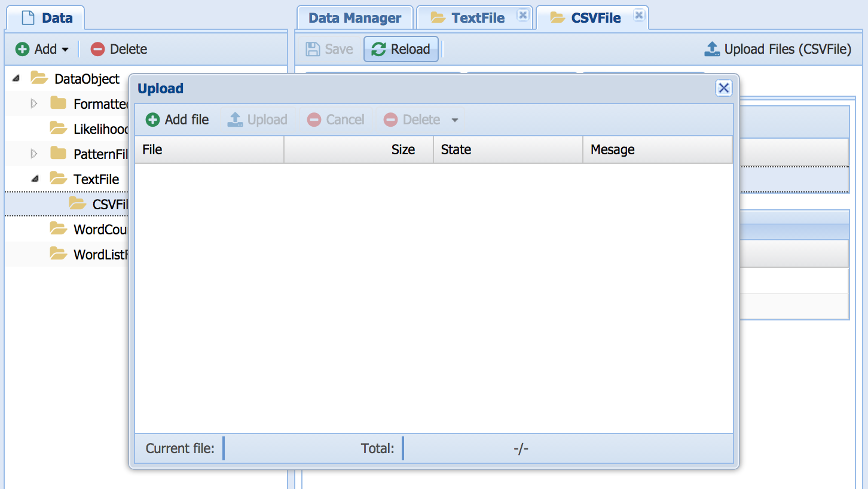Close the Upload dialog
This screenshot has width=868, height=489.
click(x=723, y=88)
